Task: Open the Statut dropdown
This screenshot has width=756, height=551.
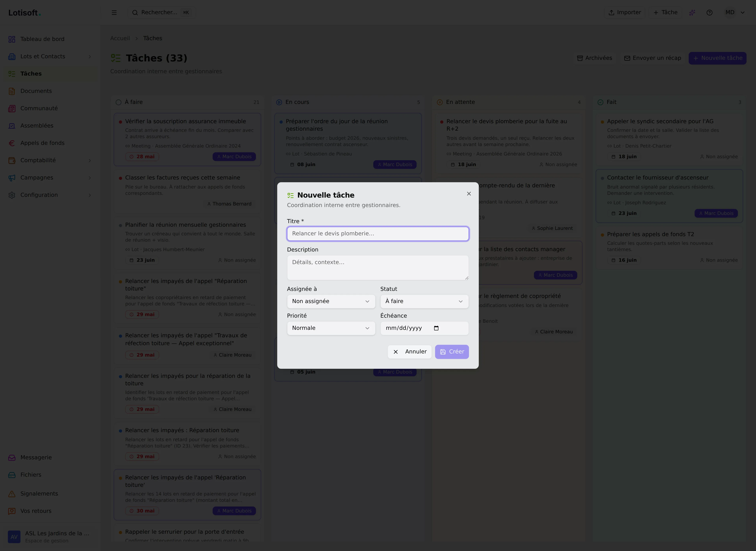Action: (424, 301)
